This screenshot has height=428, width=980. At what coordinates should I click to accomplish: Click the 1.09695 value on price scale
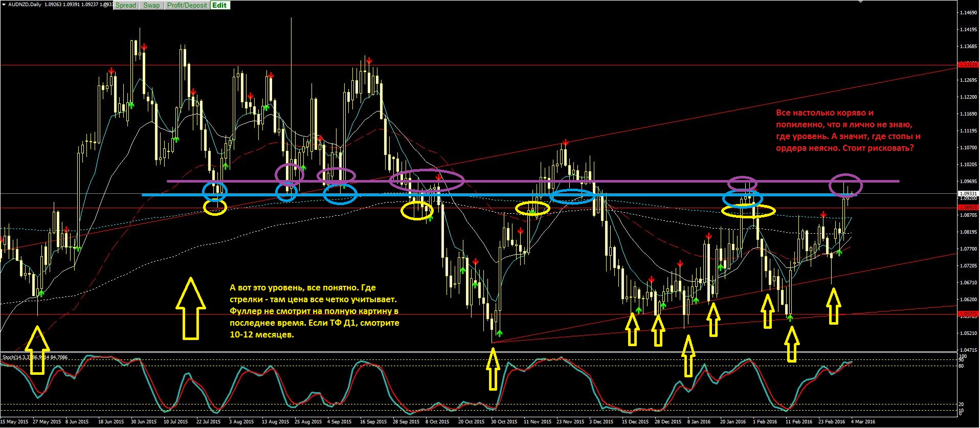tap(969, 182)
